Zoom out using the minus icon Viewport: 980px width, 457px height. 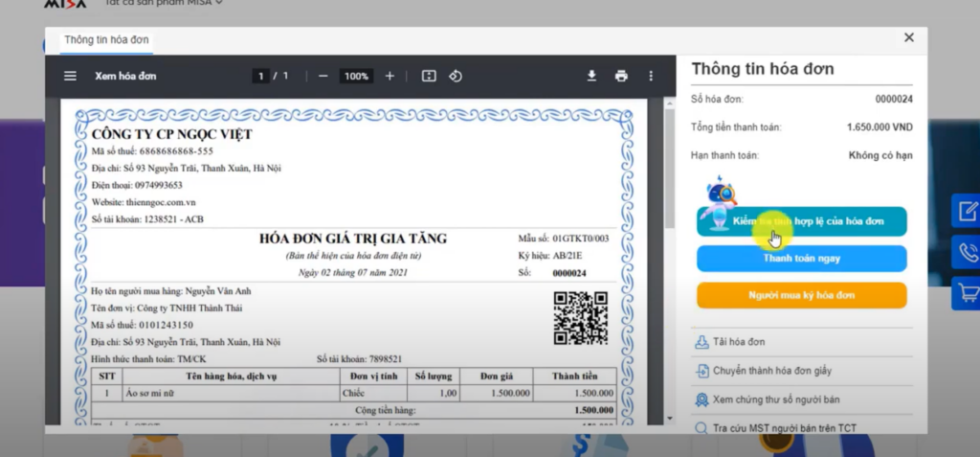click(x=323, y=76)
